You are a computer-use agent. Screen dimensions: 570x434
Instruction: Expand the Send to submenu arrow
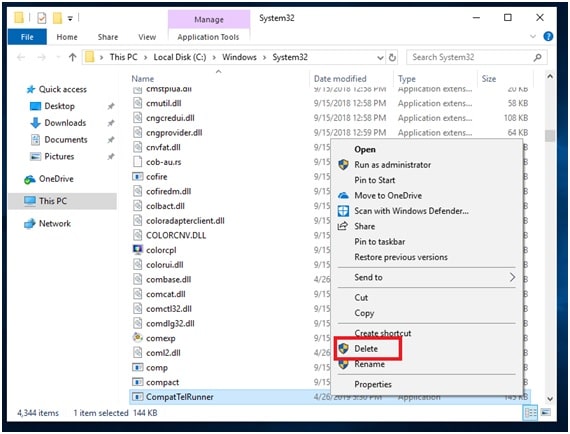tap(512, 277)
